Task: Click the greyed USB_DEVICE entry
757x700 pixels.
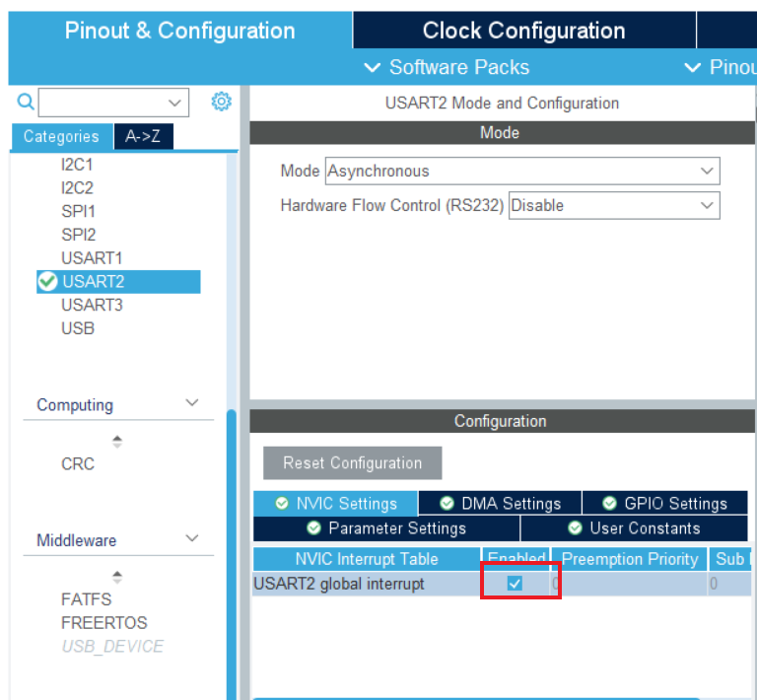Action: (x=113, y=647)
